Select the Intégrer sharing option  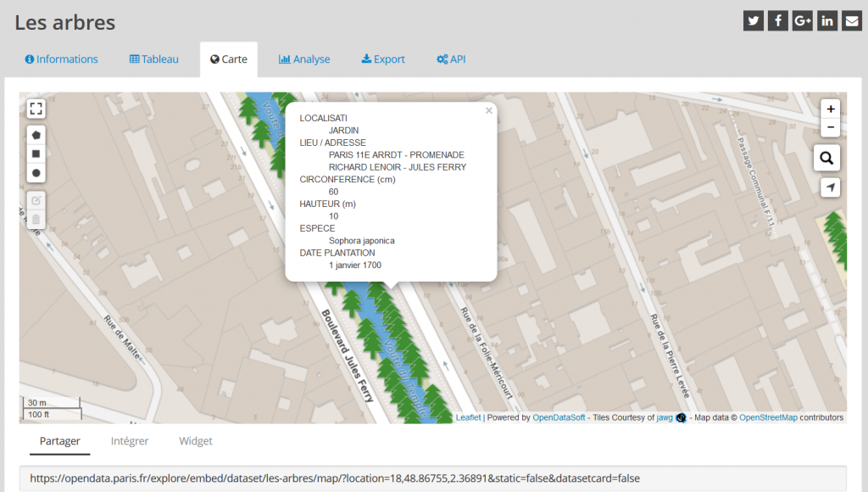pos(130,441)
